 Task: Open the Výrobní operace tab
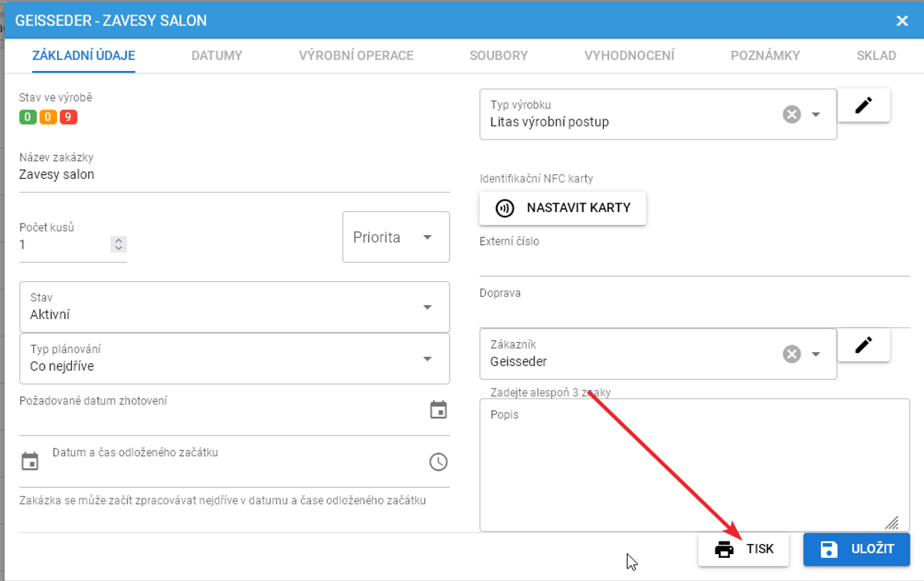[356, 55]
